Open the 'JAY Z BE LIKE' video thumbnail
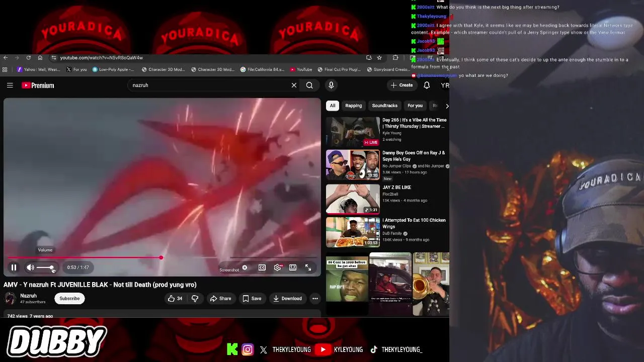Image resolution: width=644 pixels, height=362 pixels. (x=353, y=199)
